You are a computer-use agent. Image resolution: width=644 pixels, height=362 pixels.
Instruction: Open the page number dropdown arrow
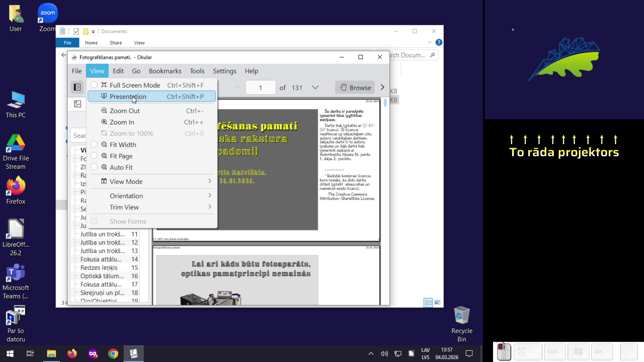pyautogui.click(x=315, y=87)
